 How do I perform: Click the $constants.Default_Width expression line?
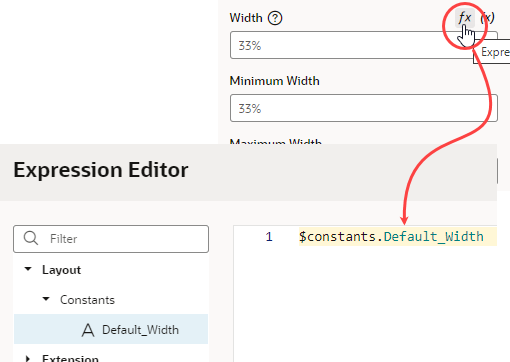391,237
